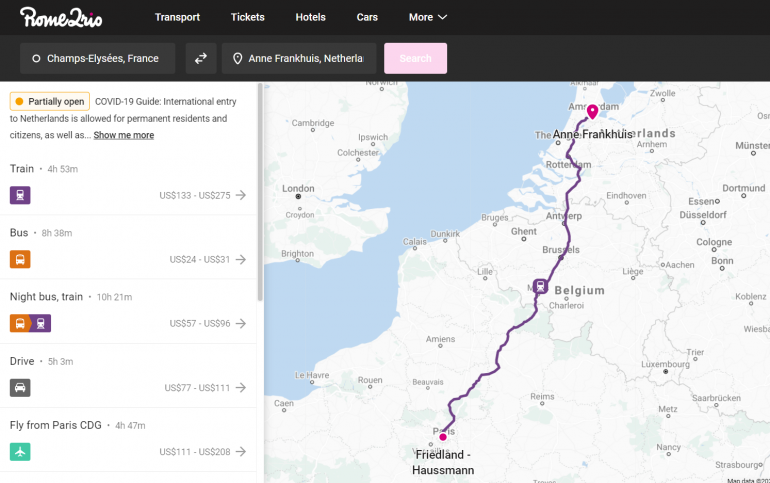Click the Paris origin dot on the map
This screenshot has width=770, height=483.
point(443,436)
